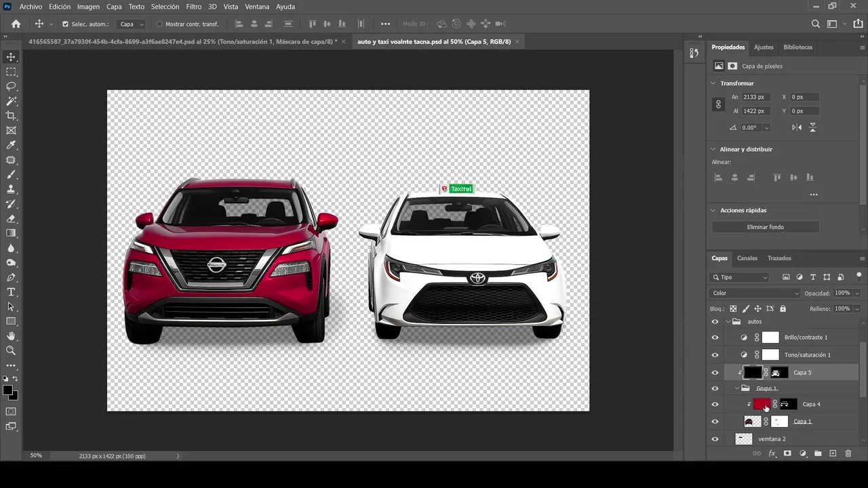Switch to 416565587 document tab
This screenshot has height=488, width=868.
coord(182,41)
